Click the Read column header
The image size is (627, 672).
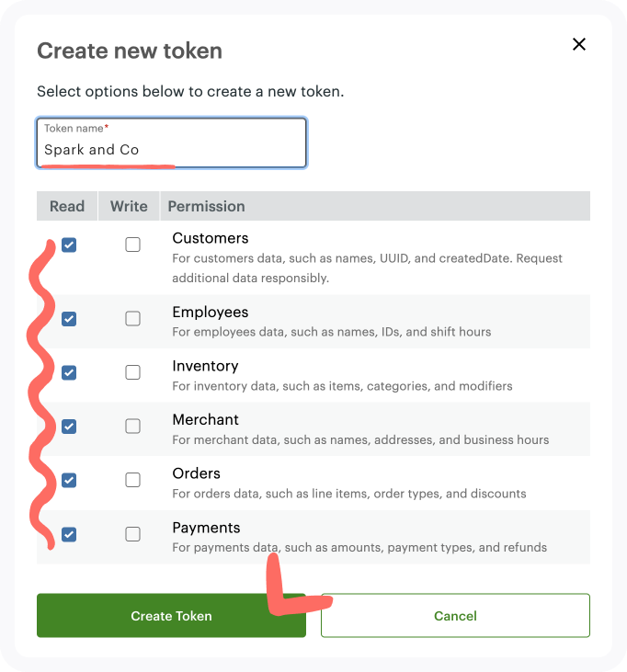pos(67,206)
